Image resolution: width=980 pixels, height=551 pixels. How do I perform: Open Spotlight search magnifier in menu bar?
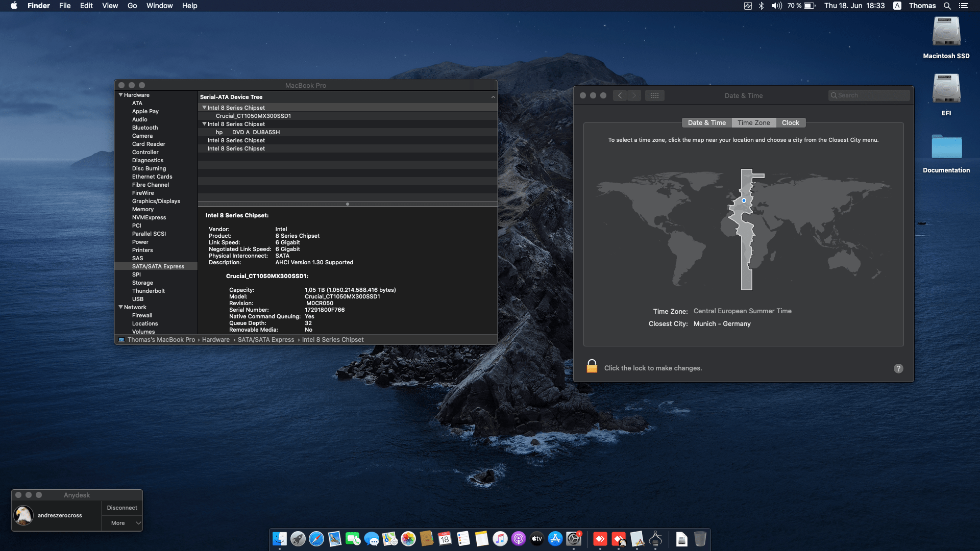tap(947, 6)
